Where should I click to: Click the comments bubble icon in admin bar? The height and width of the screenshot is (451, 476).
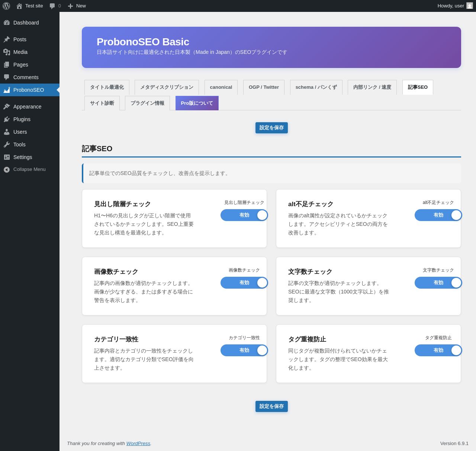pyautogui.click(x=52, y=6)
